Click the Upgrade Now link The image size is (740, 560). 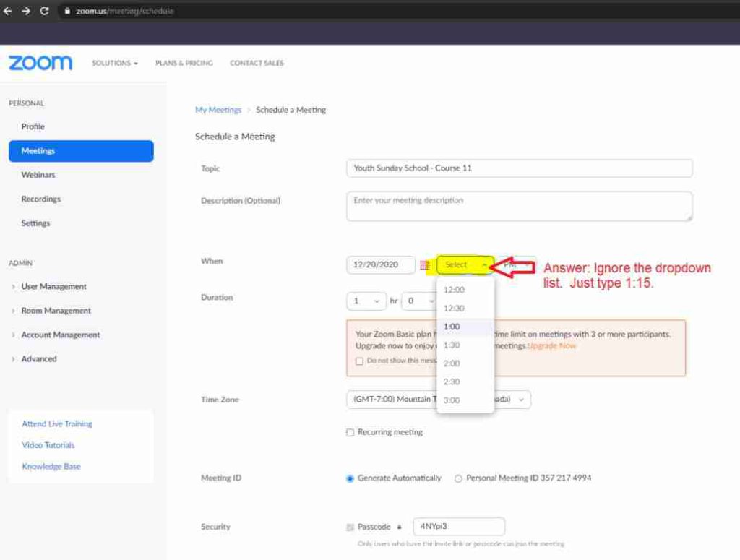point(552,346)
